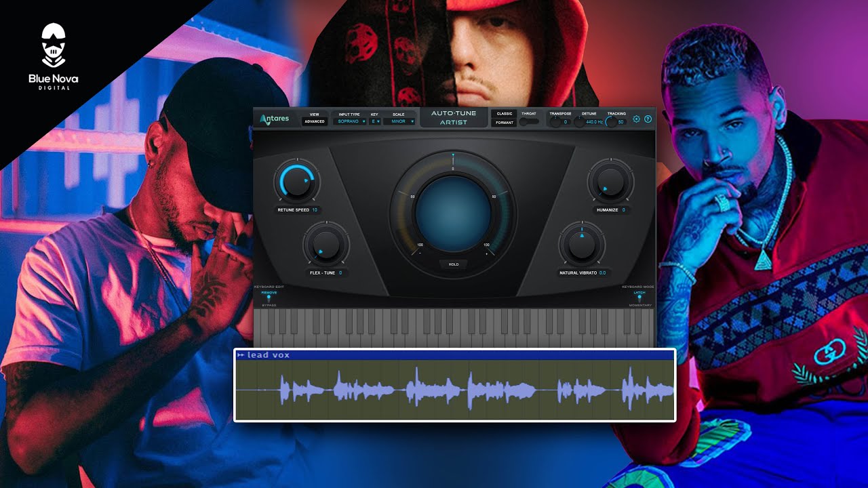Toggle the Advanced view button
This screenshot has height=488, width=868.
tap(315, 121)
